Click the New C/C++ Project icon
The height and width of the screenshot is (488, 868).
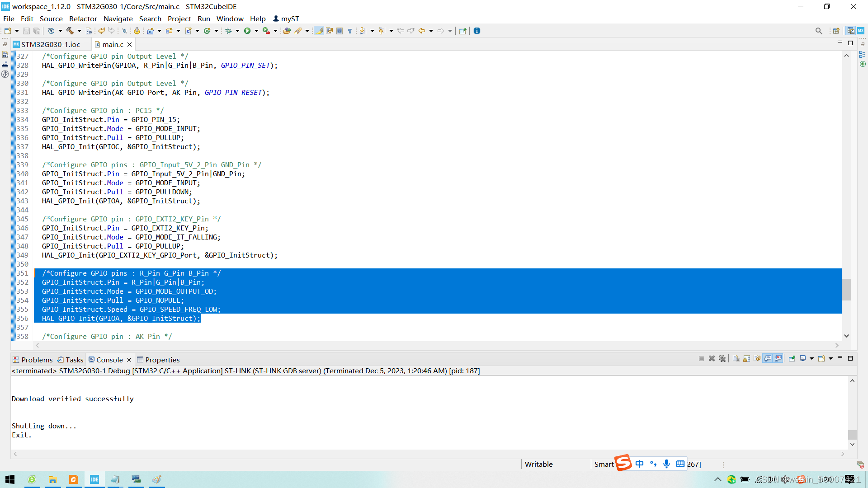click(x=150, y=31)
